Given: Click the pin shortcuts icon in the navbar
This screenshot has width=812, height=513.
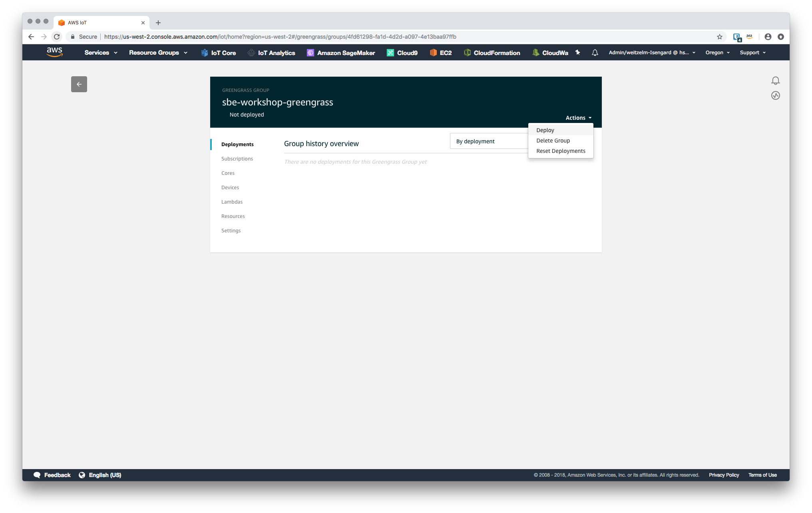Looking at the screenshot, I should tap(577, 52).
